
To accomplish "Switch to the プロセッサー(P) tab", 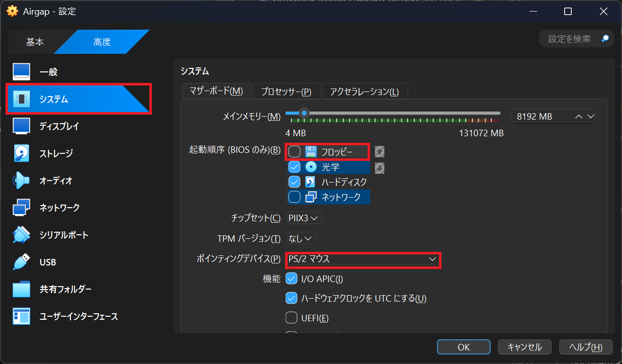I will [286, 92].
